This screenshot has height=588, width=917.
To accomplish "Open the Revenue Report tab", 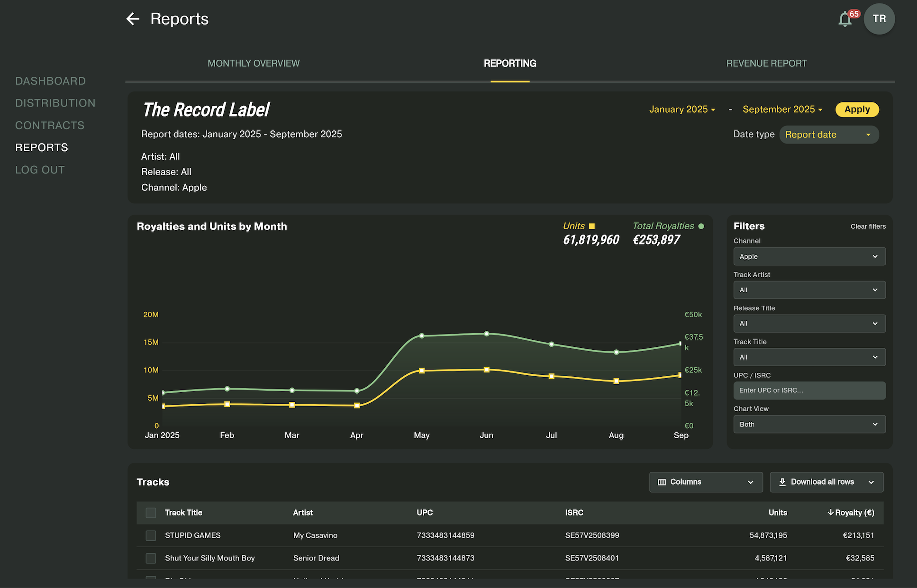I will coord(766,63).
